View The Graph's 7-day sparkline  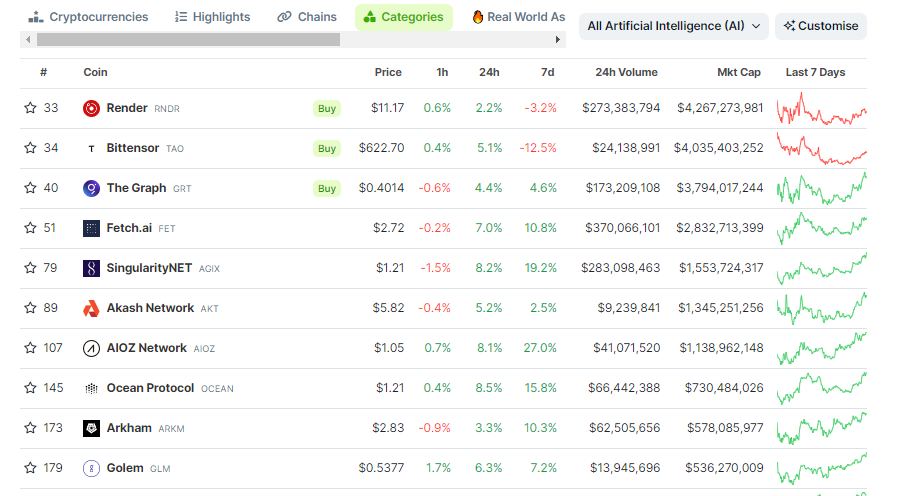(x=822, y=188)
